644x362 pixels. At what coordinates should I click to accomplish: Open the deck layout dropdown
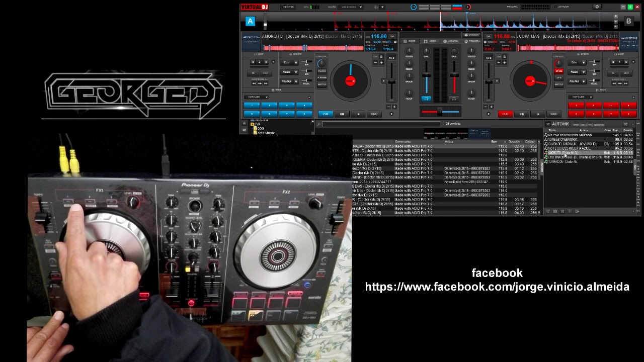(351, 7)
